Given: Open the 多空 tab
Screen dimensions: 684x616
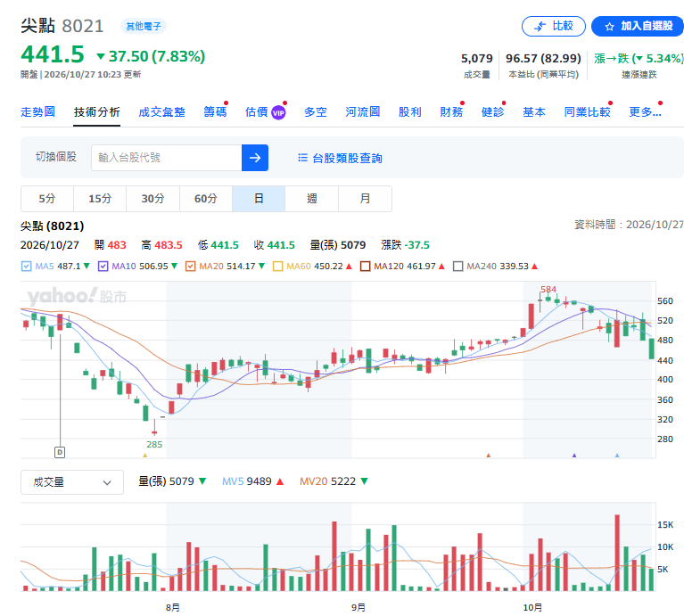Looking at the screenshot, I should [316, 112].
